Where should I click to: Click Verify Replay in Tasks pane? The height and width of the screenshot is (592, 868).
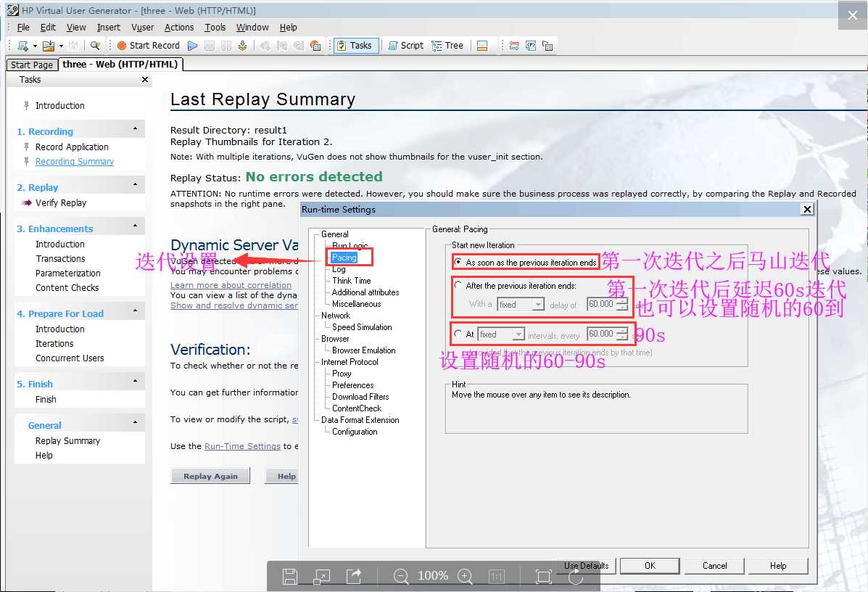(x=61, y=202)
